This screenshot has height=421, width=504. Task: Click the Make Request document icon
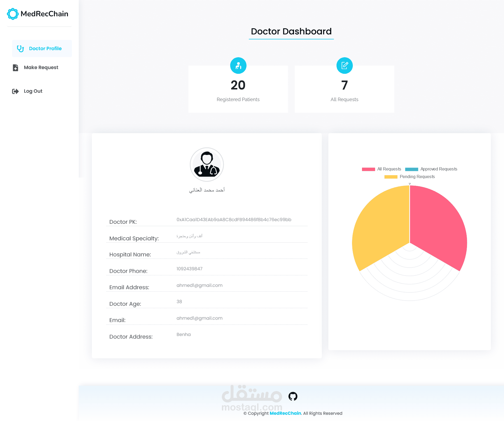pos(15,67)
